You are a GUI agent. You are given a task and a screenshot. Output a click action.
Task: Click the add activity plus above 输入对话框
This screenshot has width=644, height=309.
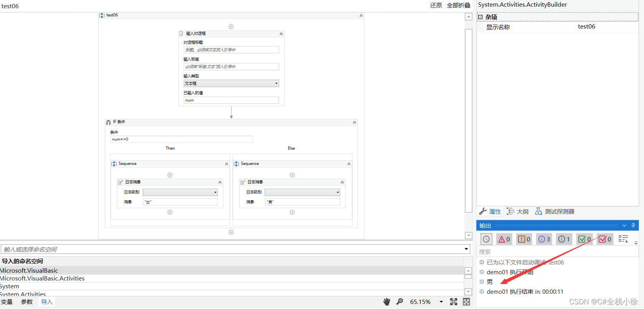231,27
